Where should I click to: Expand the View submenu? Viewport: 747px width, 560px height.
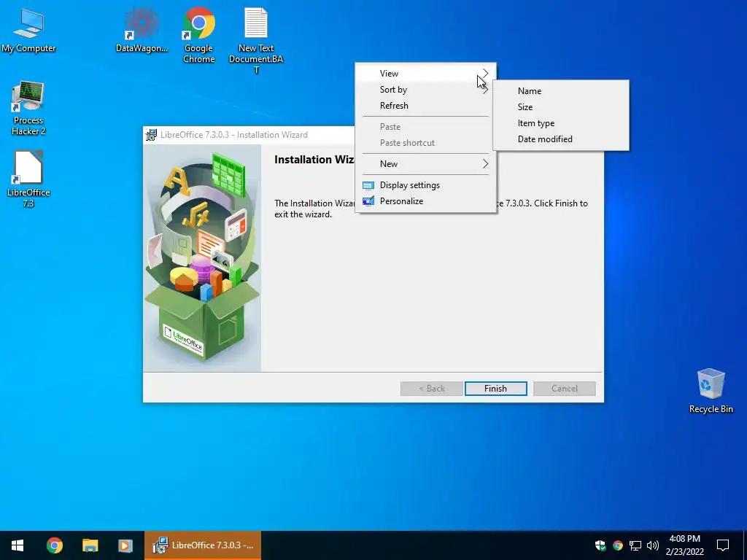point(426,74)
